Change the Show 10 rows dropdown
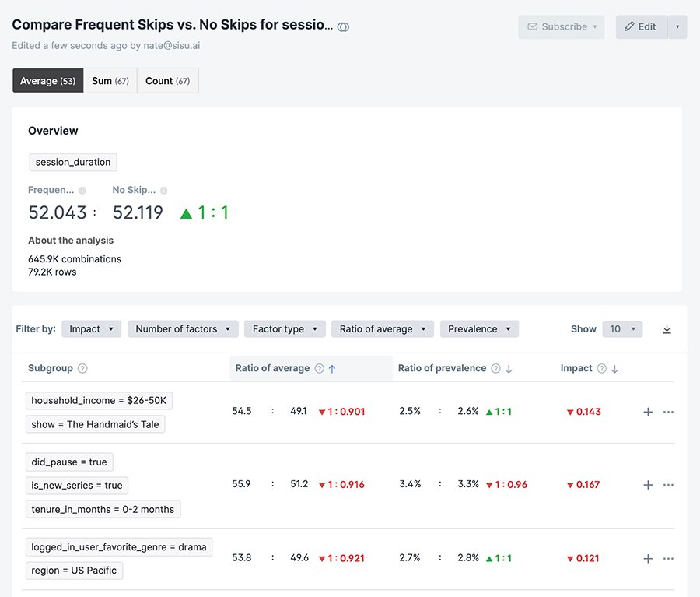Image resolution: width=700 pixels, height=597 pixels. coord(622,328)
